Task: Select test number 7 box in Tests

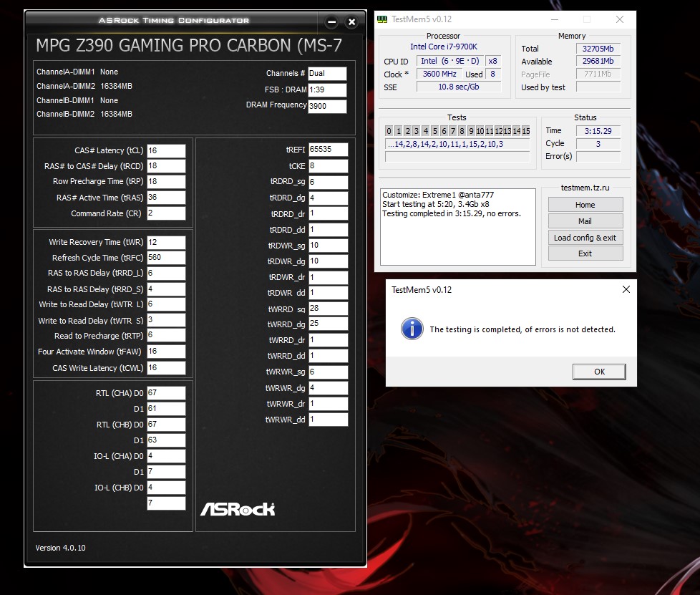Action: [x=452, y=131]
